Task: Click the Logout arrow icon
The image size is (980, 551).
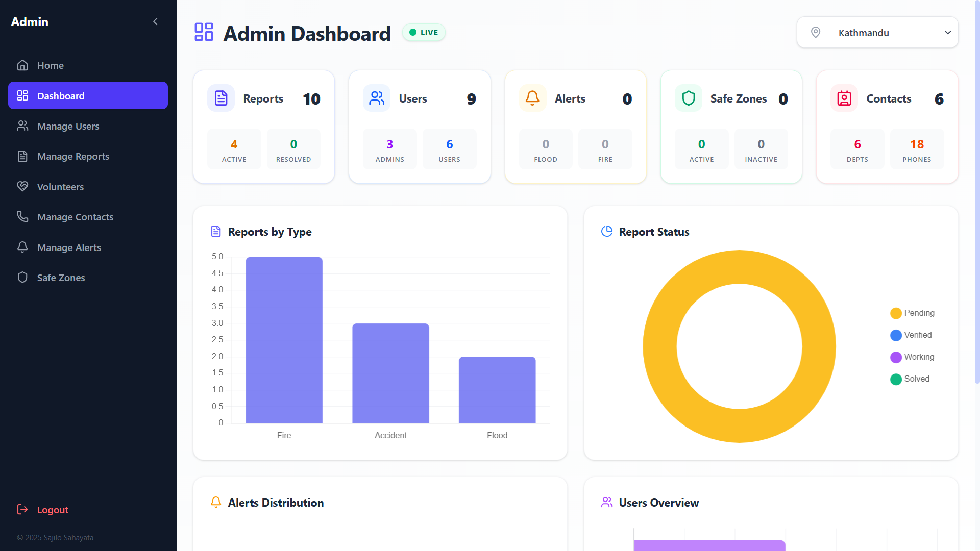Action: pos(22,510)
